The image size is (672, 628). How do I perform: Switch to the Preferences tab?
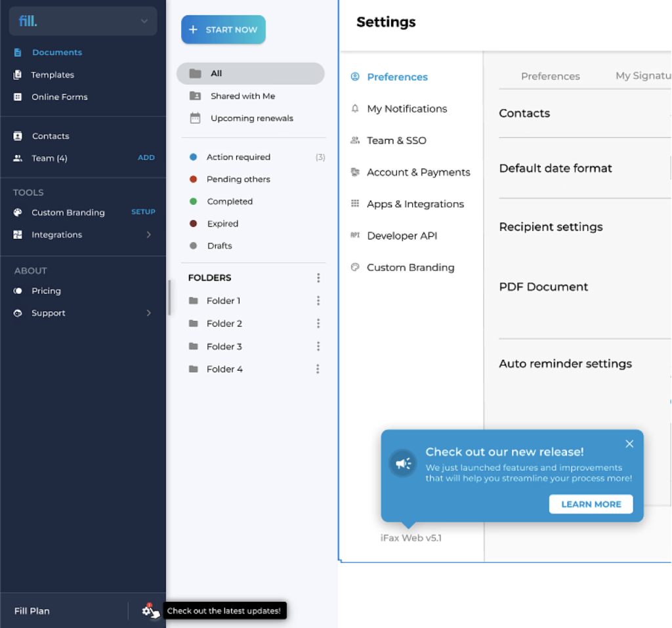point(551,76)
